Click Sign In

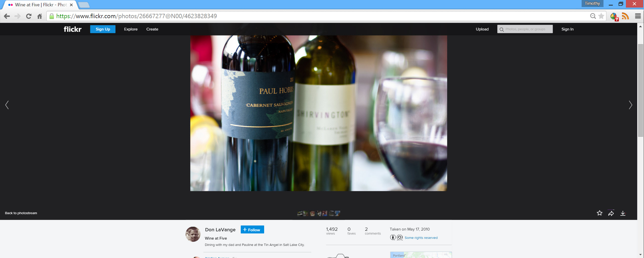click(567, 29)
